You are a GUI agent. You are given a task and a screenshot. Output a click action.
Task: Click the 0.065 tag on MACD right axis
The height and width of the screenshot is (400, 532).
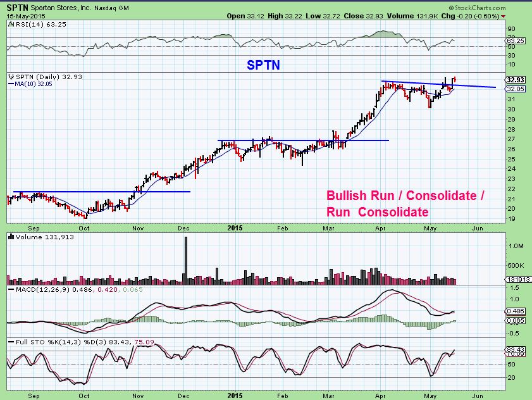point(516,320)
